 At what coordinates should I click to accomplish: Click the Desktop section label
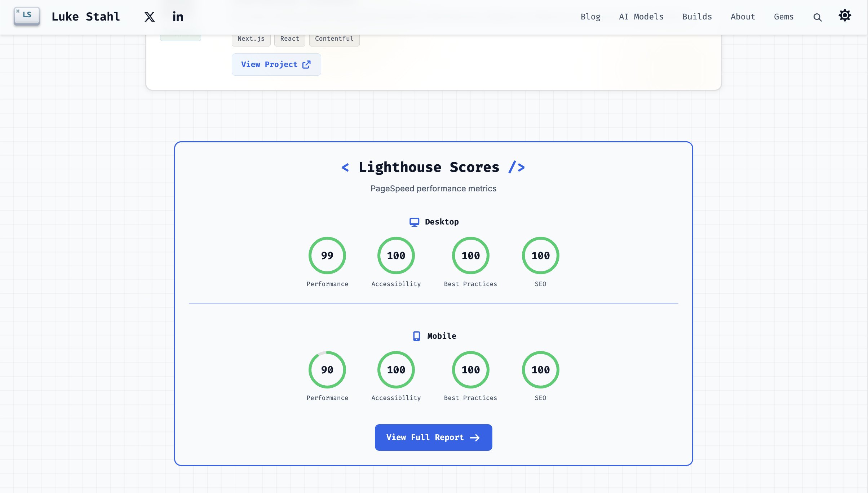click(442, 222)
